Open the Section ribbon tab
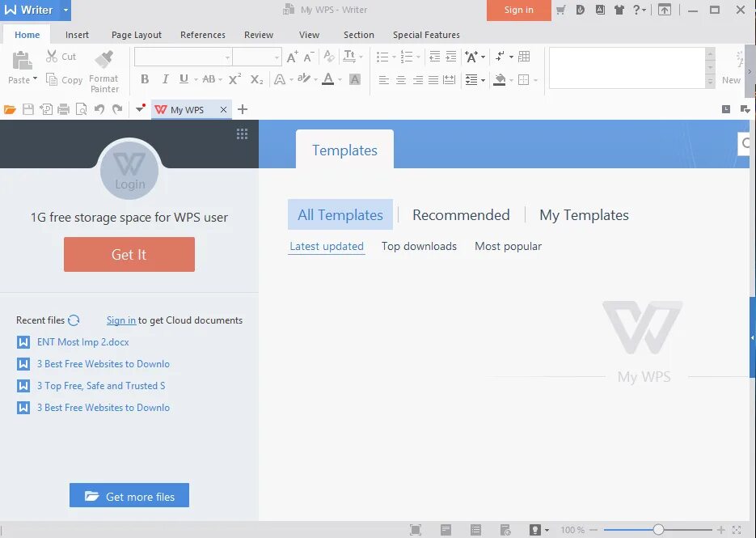The height and width of the screenshot is (538, 756). point(359,35)
